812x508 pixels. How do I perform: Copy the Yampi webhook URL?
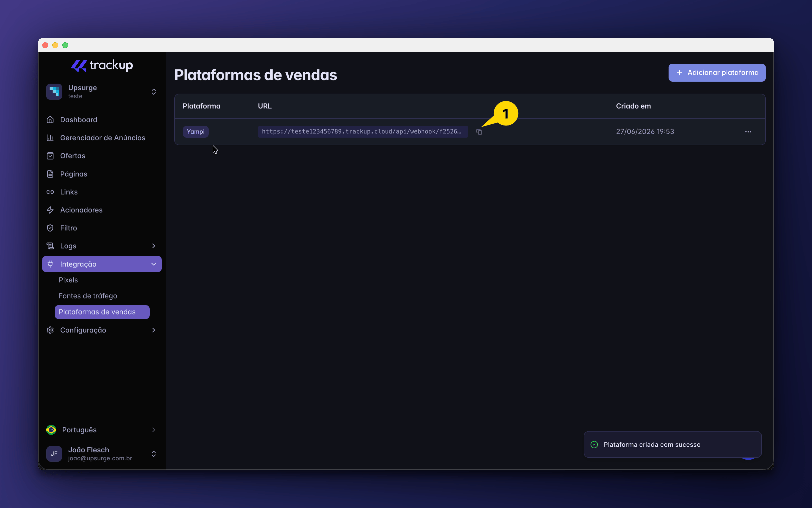(x=479, y=132)
